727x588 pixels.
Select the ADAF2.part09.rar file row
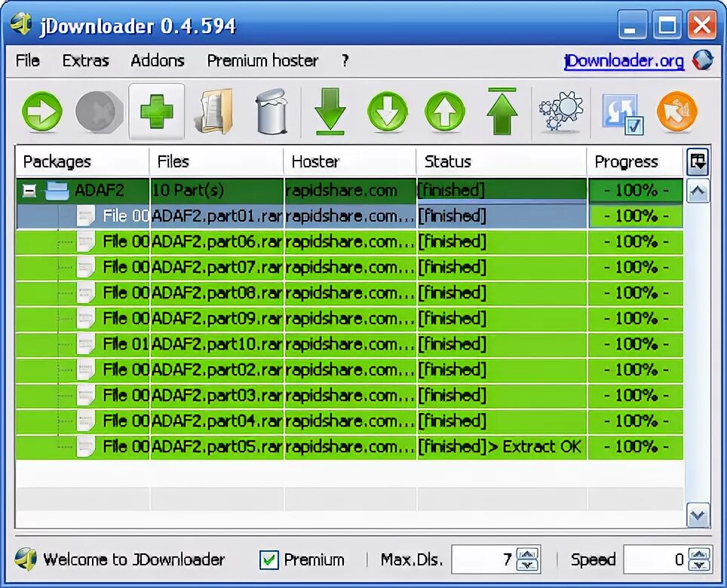(350, 319)
